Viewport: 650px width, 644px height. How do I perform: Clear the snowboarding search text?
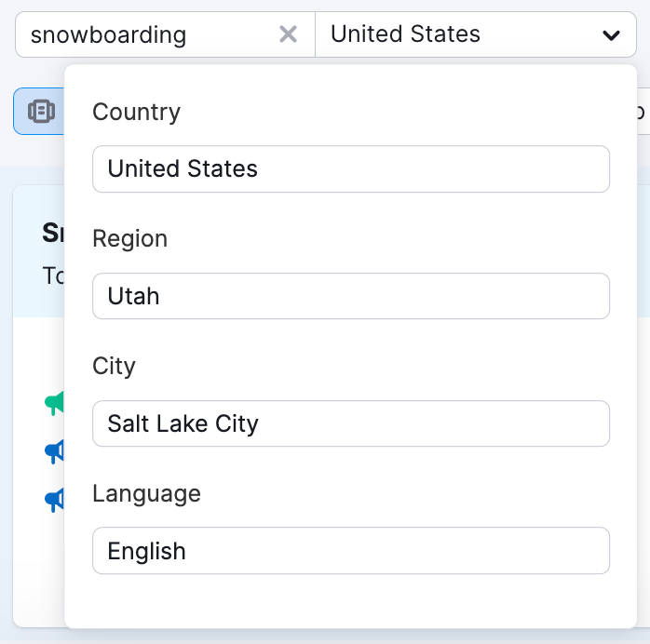pyautogui.click(x=289, y=35)
